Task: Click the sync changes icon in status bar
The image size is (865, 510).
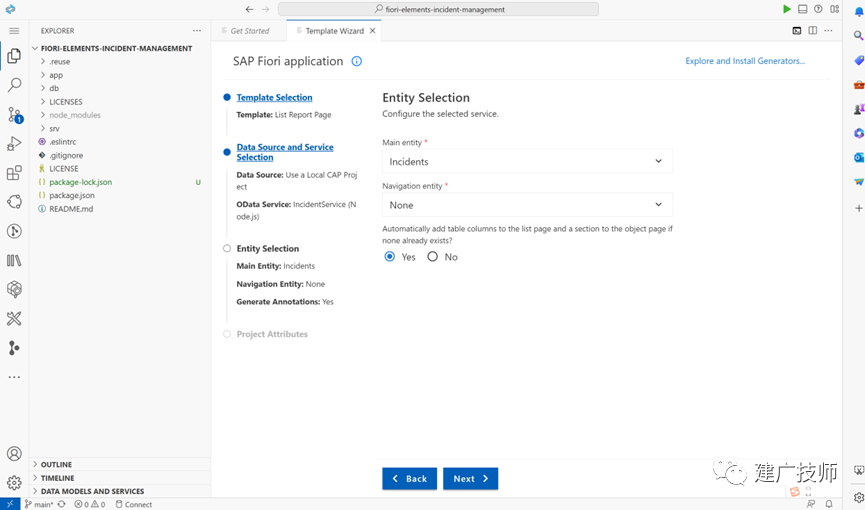Action: (62, 504)
